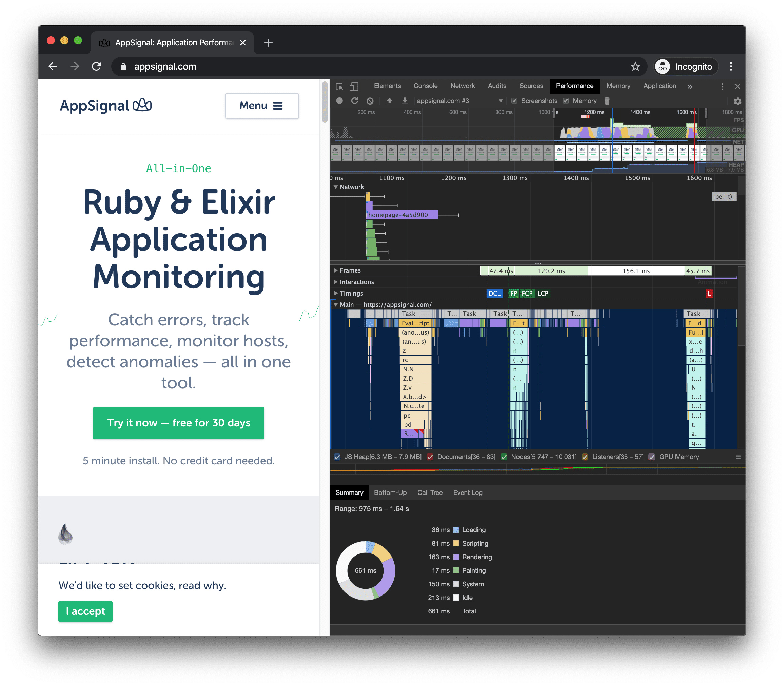Select the Eval...ript flame chart entry
Viewport: 784px width, 686px height.
coord(415,323)
